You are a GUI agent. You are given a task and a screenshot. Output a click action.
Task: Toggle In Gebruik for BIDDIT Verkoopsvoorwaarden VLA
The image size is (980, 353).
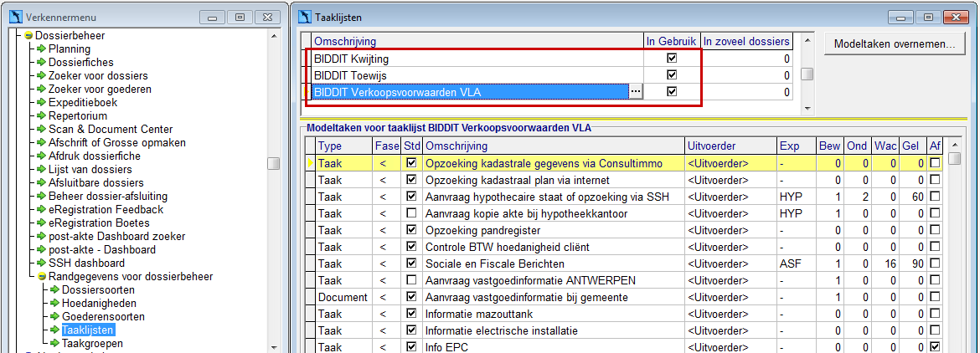(x=672, y=92)
